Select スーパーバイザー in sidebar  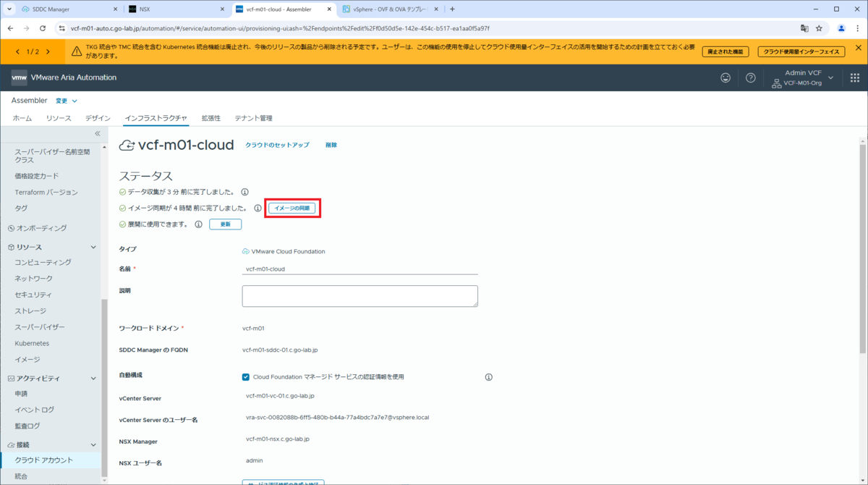click(x=40, y=327)
